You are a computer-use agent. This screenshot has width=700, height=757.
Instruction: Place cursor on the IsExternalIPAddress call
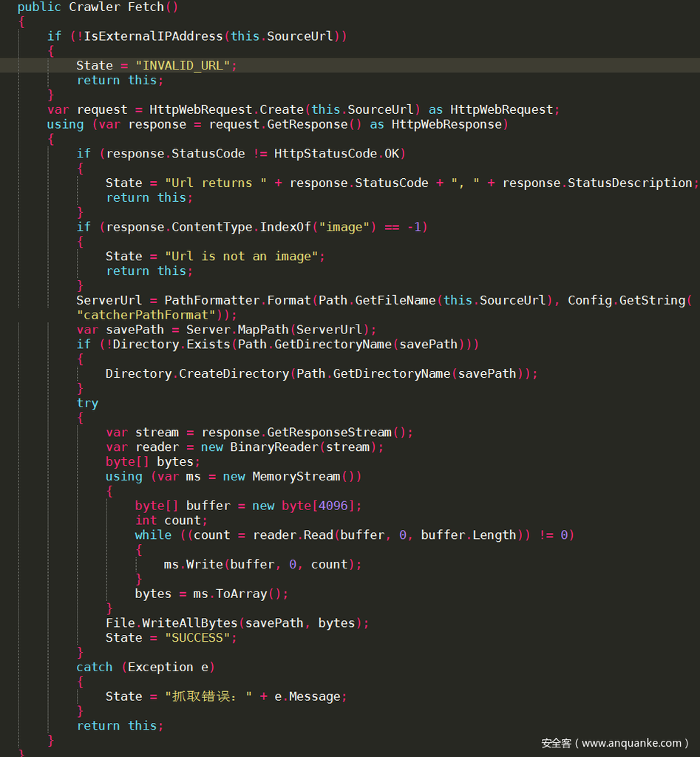click(x=153, y=35)
